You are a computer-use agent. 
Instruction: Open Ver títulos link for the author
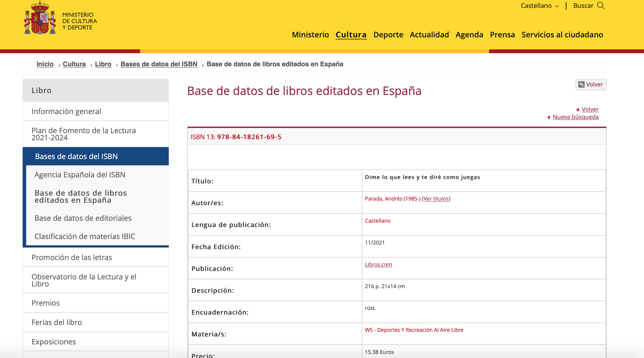coord(436,199)
